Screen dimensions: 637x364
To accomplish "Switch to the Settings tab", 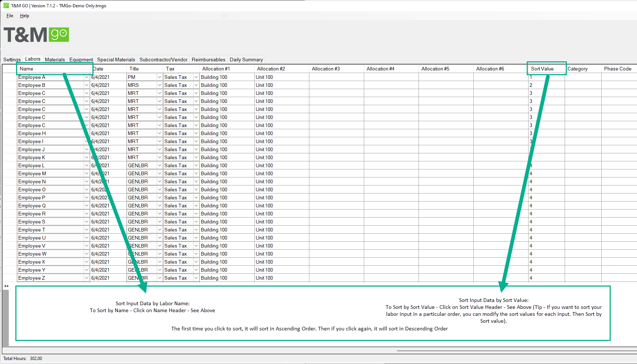I will tap(12, 60).
